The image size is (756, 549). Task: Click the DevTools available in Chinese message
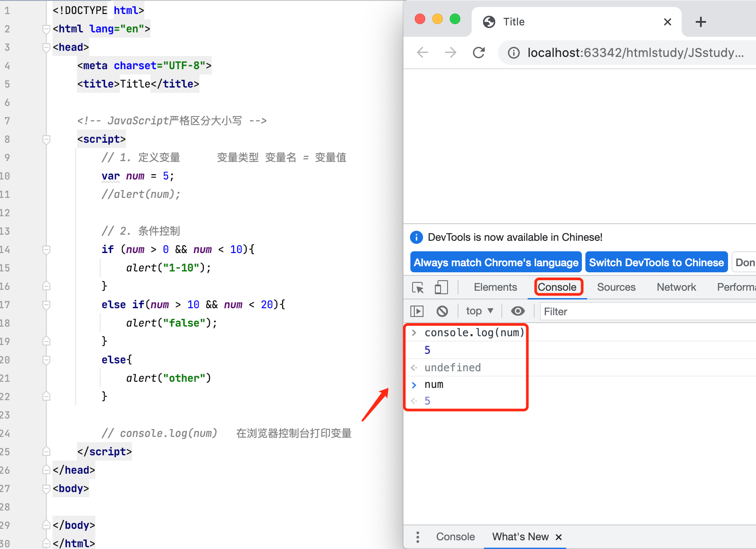[x=515, y=237]
